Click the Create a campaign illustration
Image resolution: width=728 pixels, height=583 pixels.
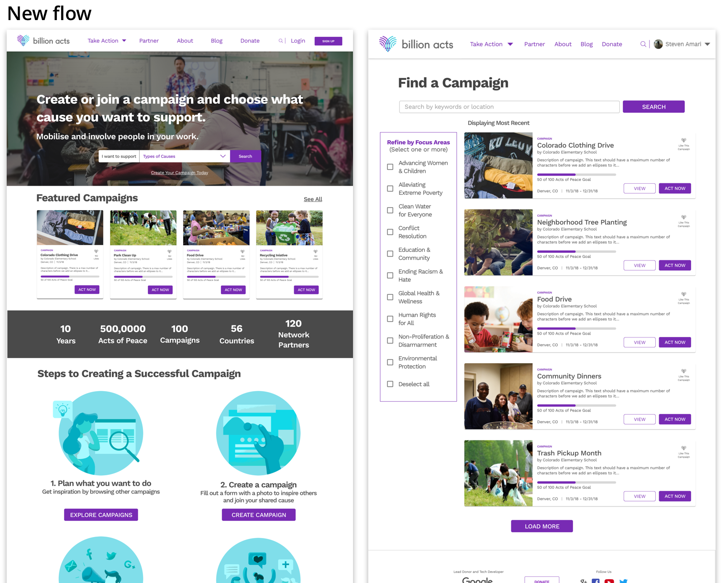click(258, 433)
